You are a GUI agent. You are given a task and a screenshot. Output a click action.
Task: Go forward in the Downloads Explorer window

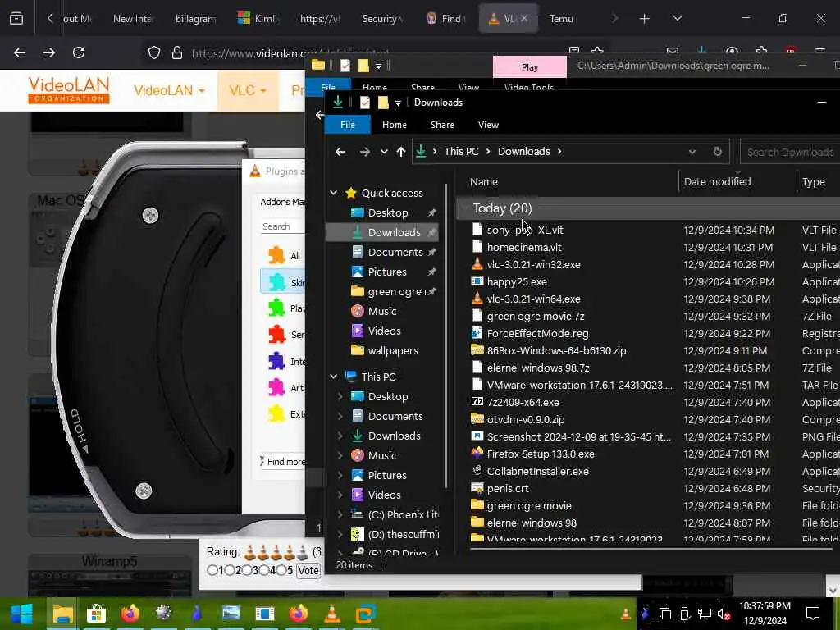pos(365,152)
